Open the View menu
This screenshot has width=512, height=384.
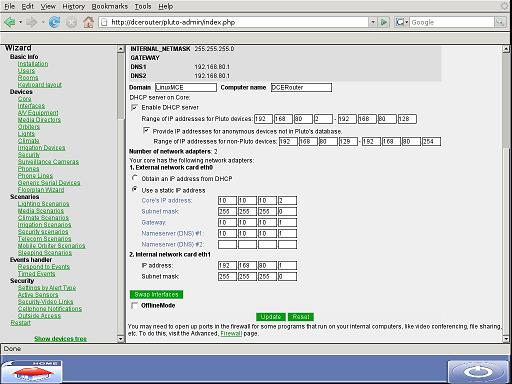click(x=48, y=6)
